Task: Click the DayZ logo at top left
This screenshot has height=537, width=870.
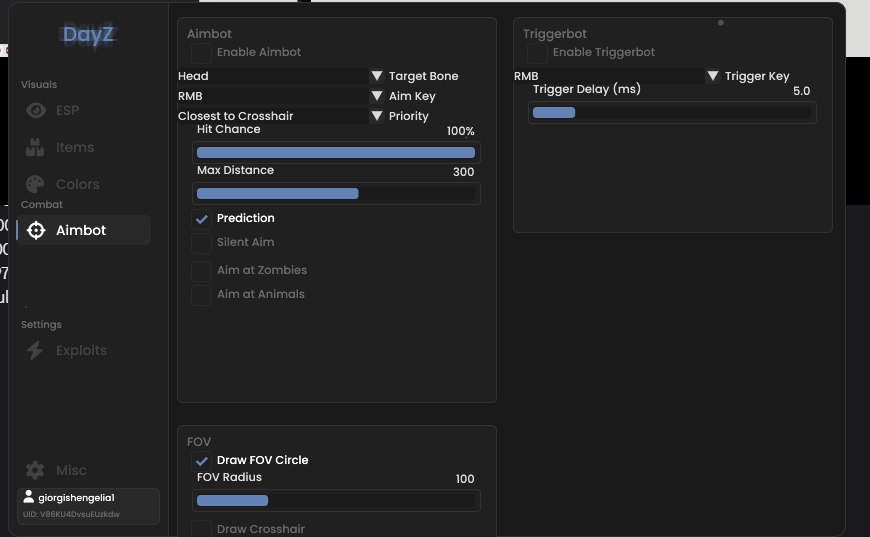Action: click(x=88, y=34)
